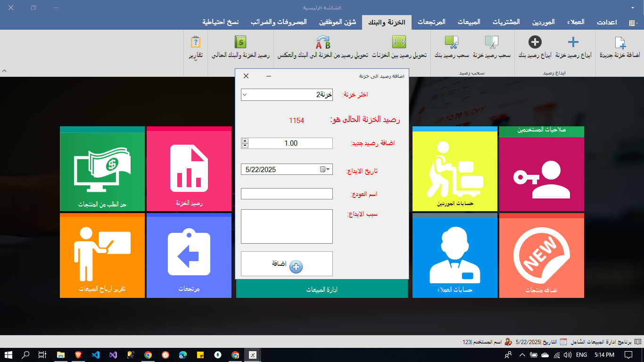Click the ادارة المبيعات bar
Screen dimensions: 644x362
(322, 288)
